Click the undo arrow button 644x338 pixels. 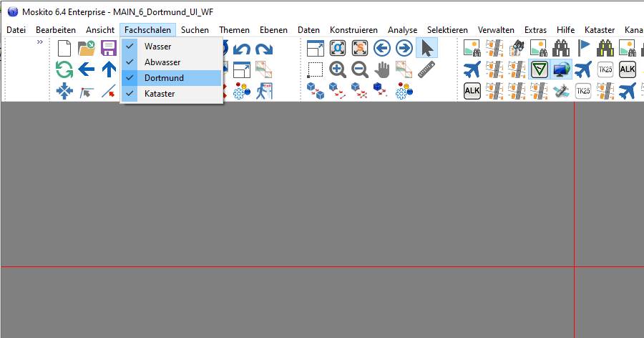coord(242,49)
